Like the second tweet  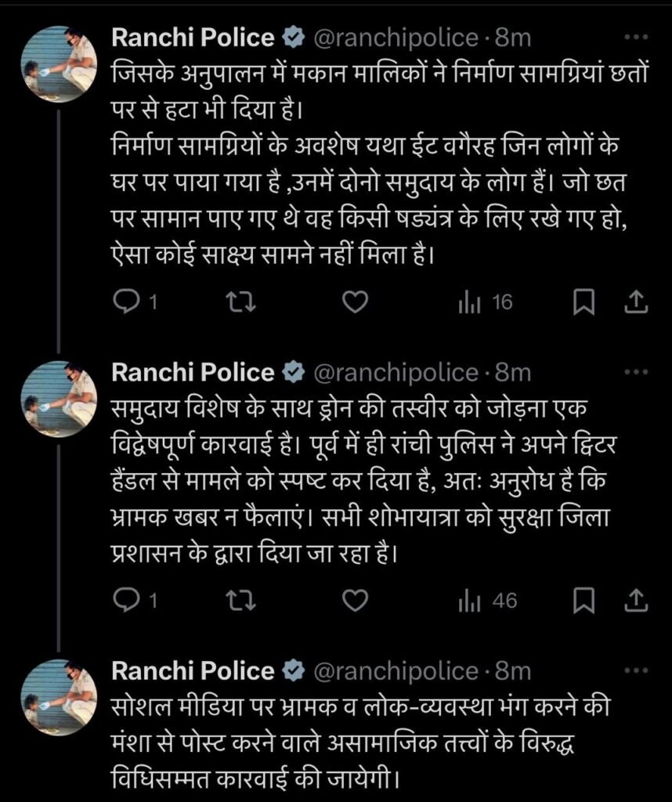tap(358, 598)
